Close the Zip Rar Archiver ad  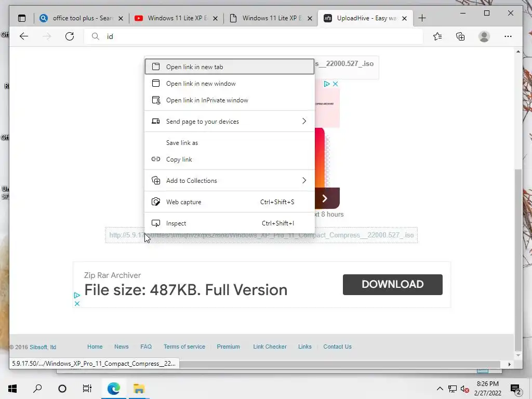[x=77, y=303]
